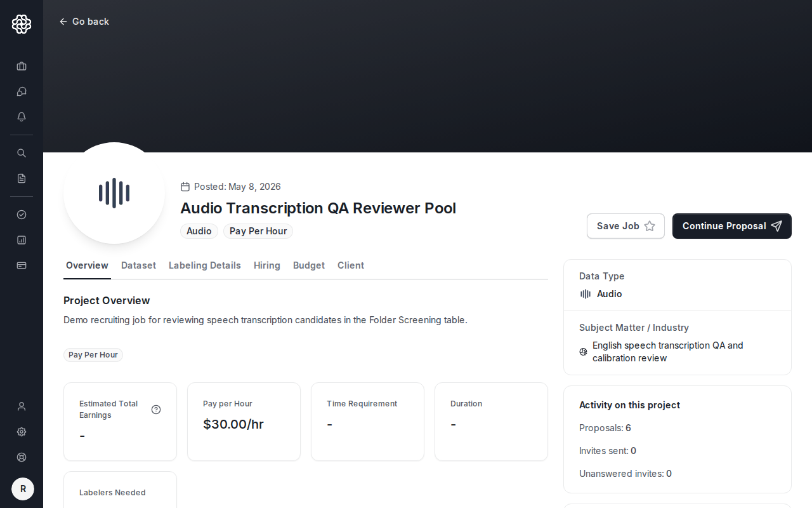
Task: Click the Duration card
Action: click(491, 422)
